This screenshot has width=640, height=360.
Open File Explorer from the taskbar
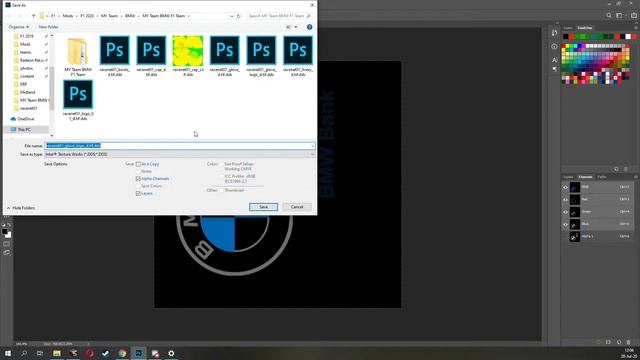57,353
